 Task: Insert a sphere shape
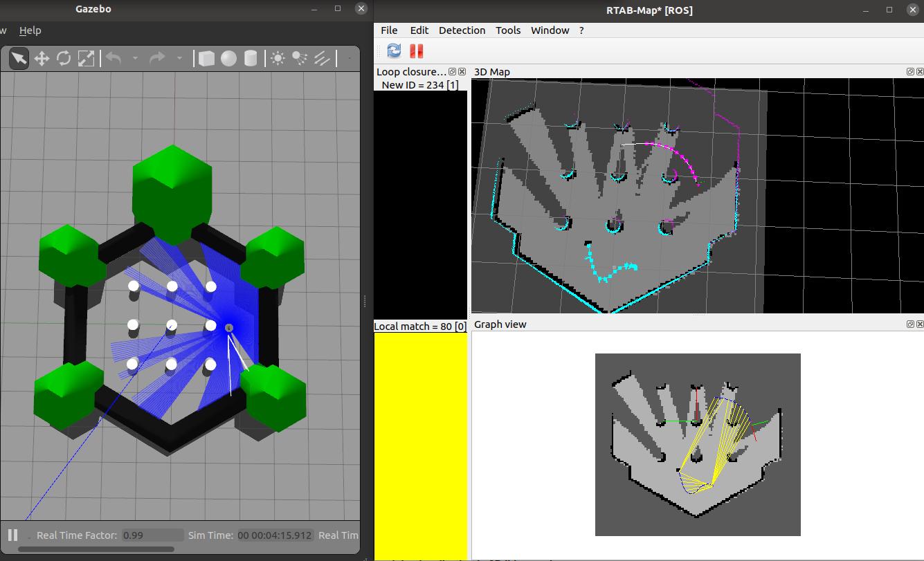coord(228,59)
